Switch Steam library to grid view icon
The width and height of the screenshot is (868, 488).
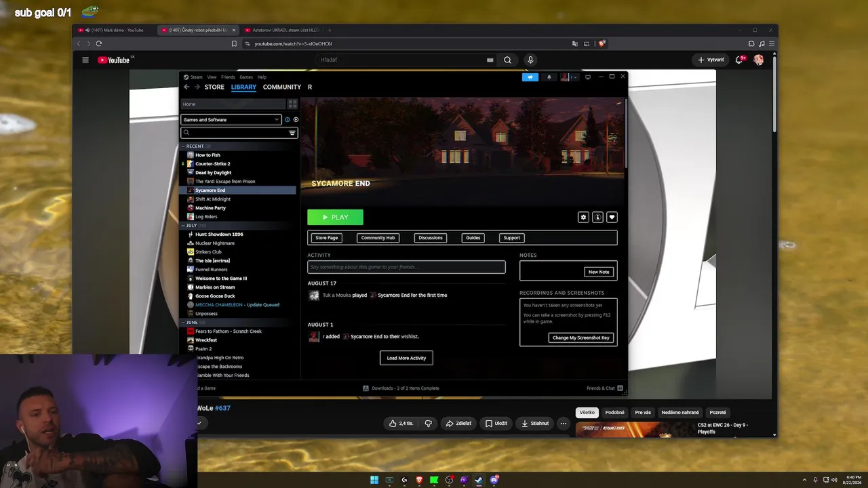(292, 104)
